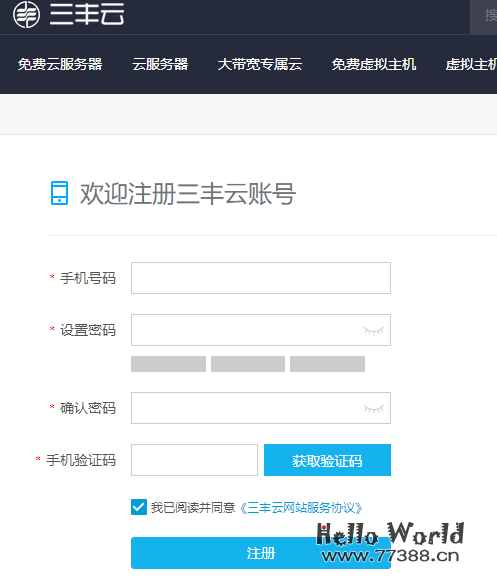The image size is (497, 586).
Task: Click the 三丰云 logo icon
Action: point(26,14)
